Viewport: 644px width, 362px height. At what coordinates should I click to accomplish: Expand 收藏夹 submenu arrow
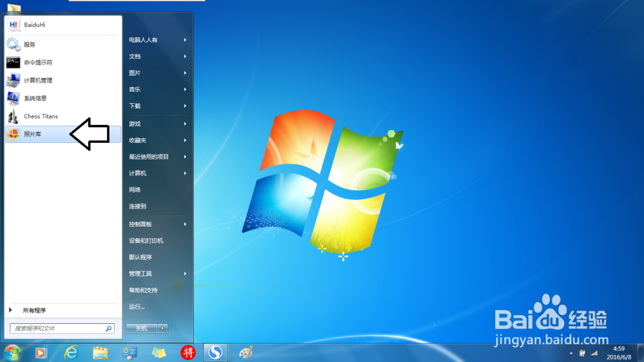click(185, 140)
